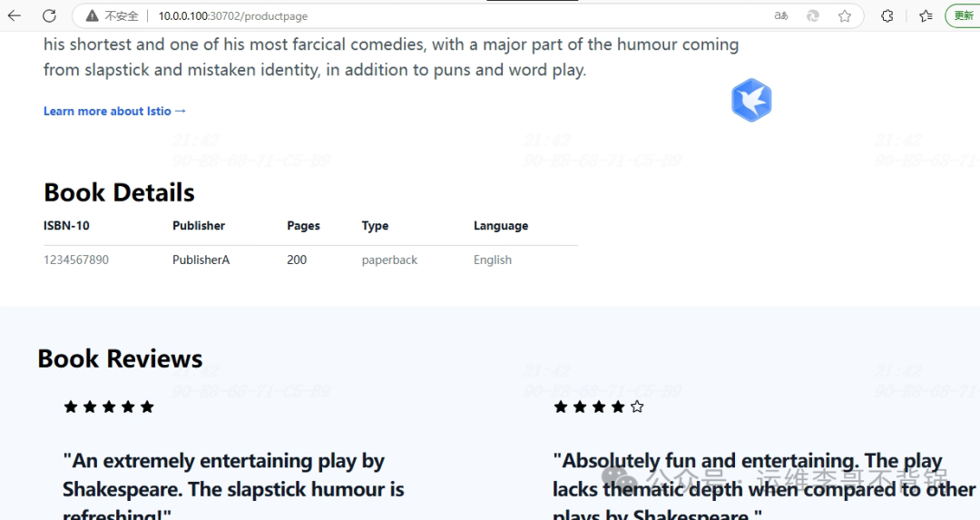
Task: Click the browser back arrow
Action: coord(15,15)
